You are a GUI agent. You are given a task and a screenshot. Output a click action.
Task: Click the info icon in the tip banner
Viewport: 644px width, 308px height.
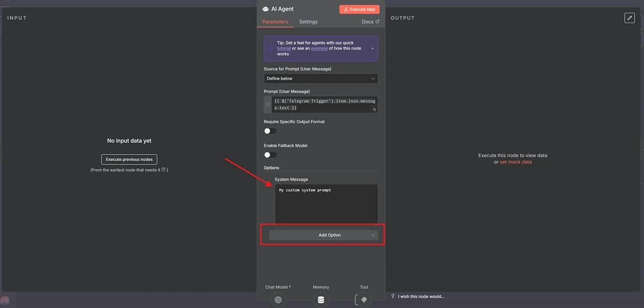(x=270, y=48)
